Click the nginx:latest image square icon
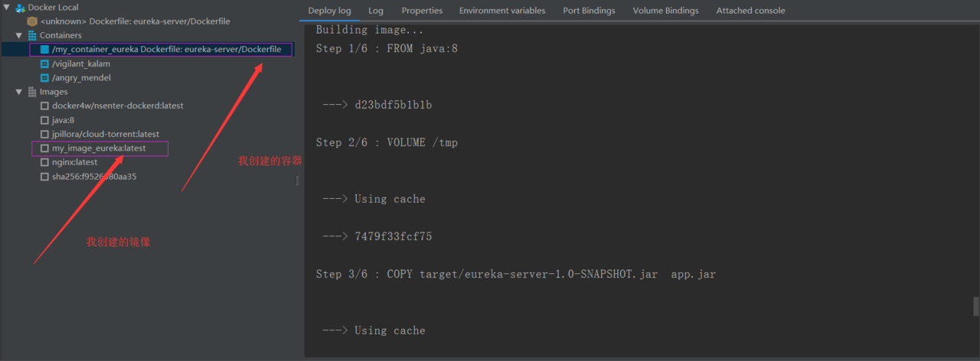 44,162
